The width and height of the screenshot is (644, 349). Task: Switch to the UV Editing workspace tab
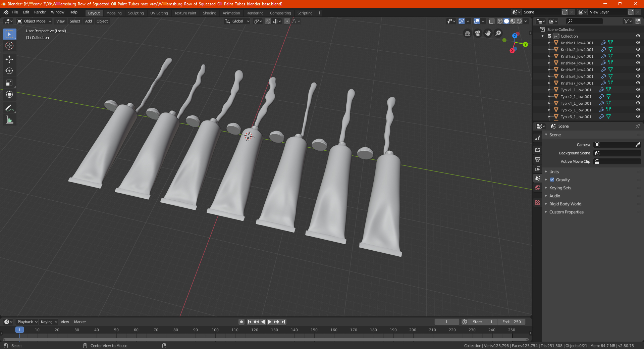pyautogui.click(x=159, y=13)
